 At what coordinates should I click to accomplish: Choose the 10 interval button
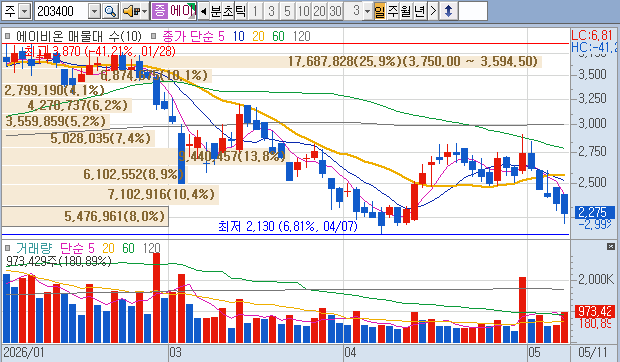[x=303, y=11]
